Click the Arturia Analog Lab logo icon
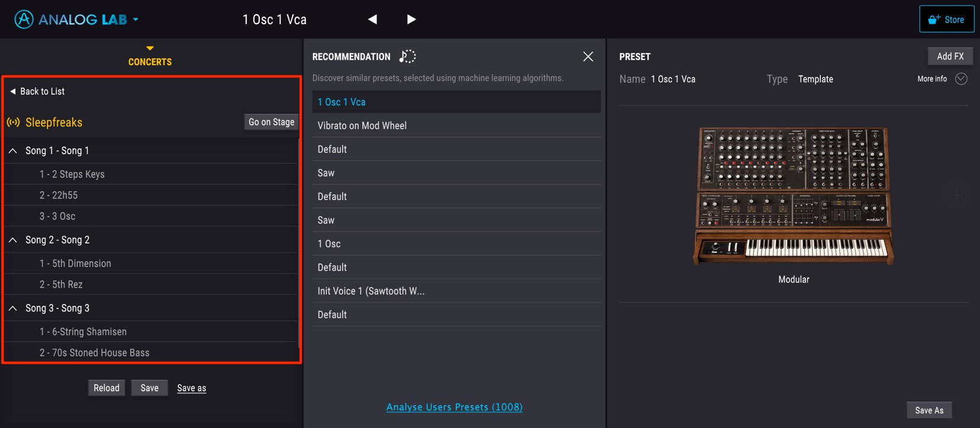980x428 pixels. point(24,20)
